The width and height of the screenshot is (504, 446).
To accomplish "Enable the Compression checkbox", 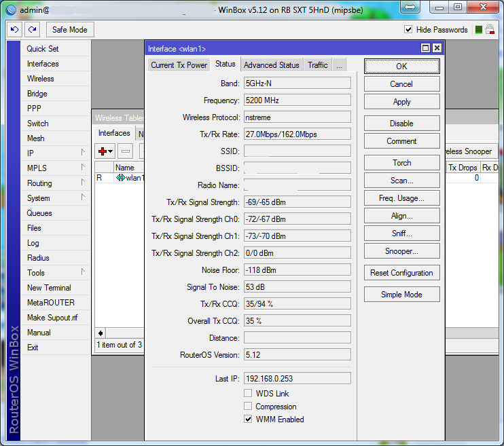I will (x=248, y=406).
